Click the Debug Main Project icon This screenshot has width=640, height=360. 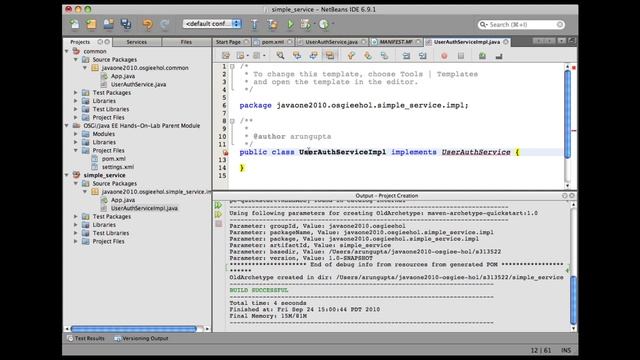click(305, 24)
